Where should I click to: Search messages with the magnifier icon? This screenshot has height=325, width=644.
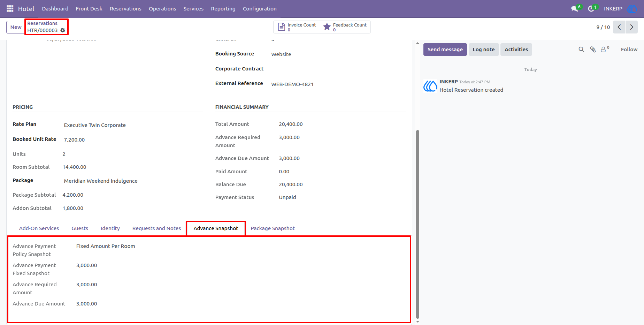click(x=581, y=50)
